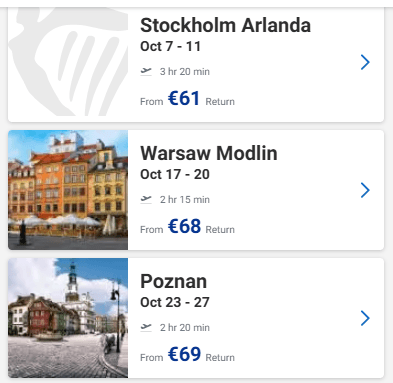Click the Poznan flight plane icon
This screenshot has height=383, width=393.
[146, 327]
